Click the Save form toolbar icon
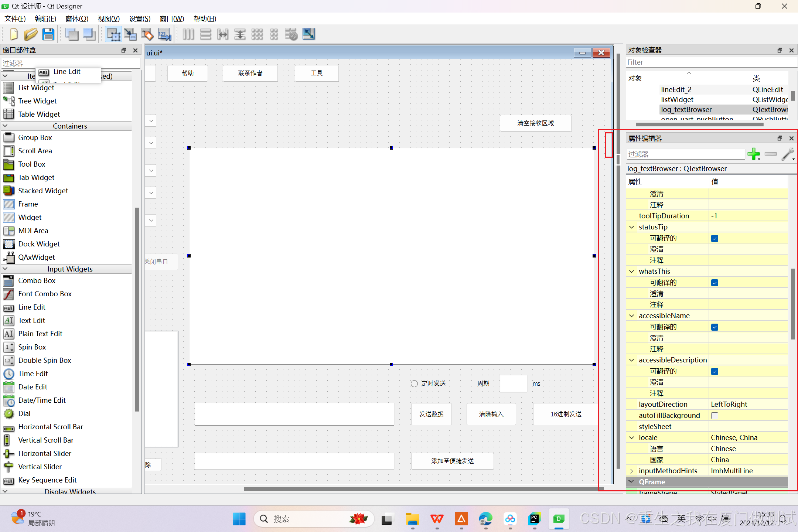 pyautogui.click(x=48, y=34)
